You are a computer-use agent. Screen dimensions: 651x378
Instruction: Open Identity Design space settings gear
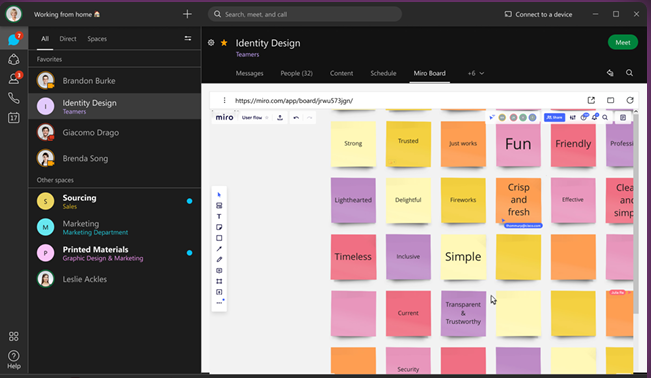pyautogui.click(x=211, y=42)
